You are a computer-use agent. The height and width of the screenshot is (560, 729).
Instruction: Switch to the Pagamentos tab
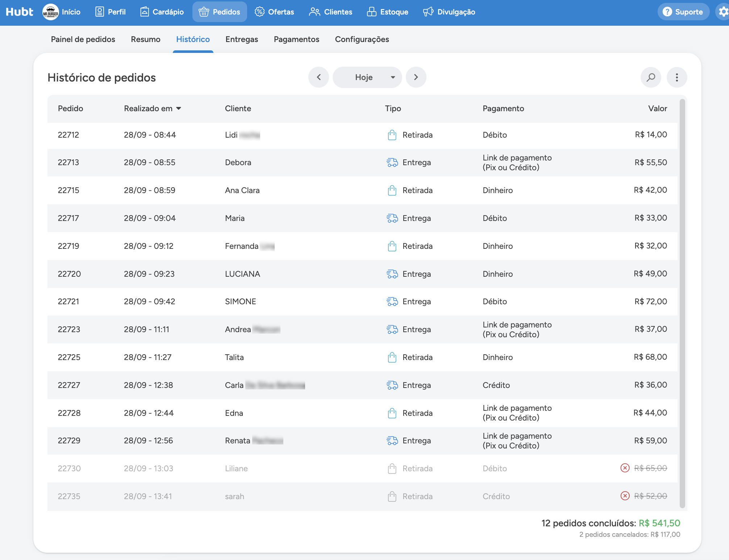pyautogui.click(x=296, y=39)
